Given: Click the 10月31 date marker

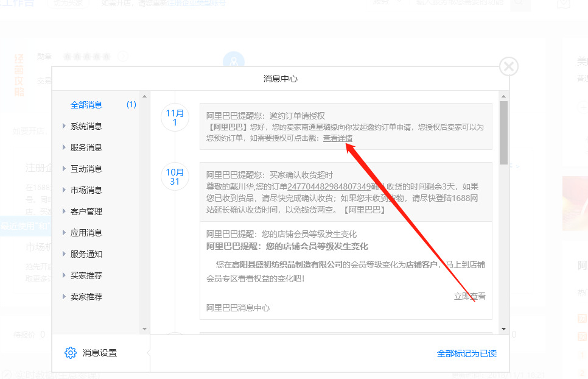Looking at the screenshot, I should 175,177.
